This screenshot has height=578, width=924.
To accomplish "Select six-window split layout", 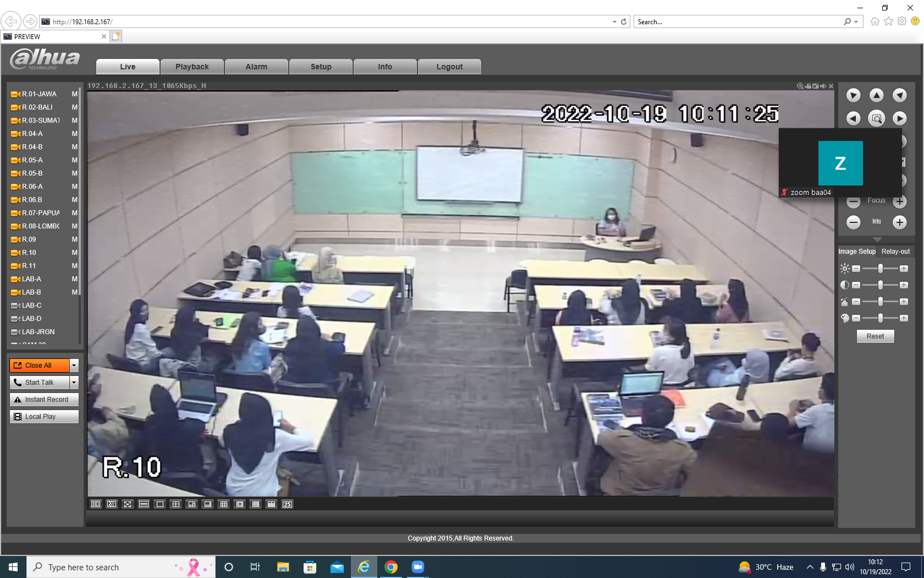I will click(191, 504).
